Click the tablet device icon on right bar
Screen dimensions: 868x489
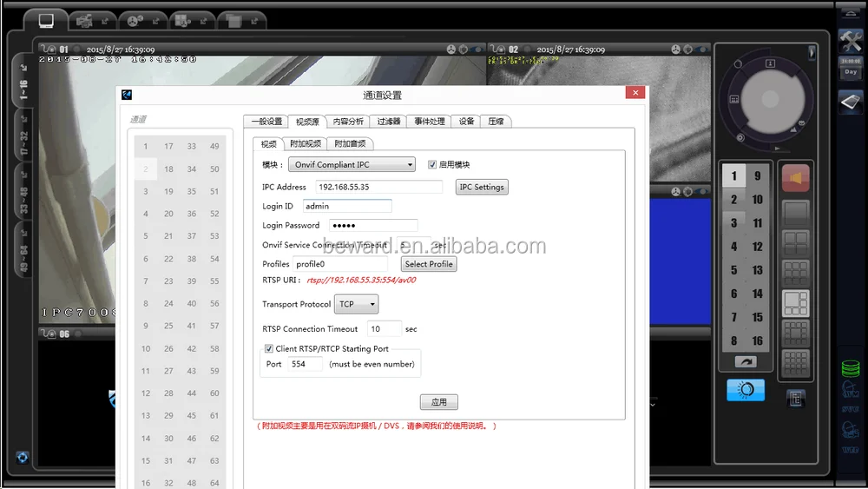(851, 102)
